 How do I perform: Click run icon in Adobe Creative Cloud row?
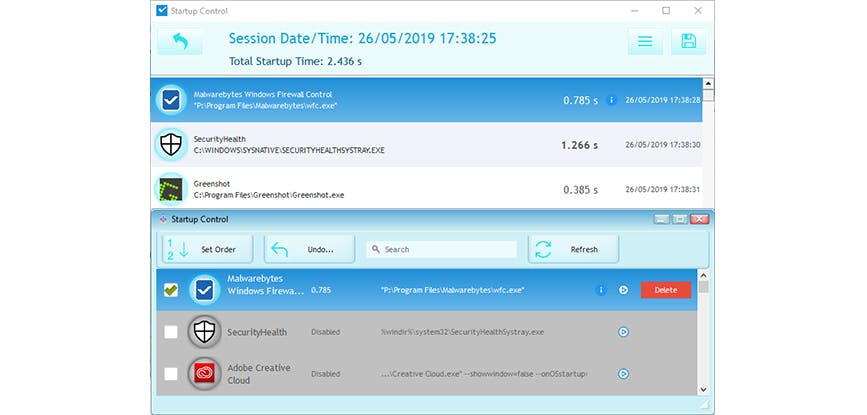tap(623, 374)
